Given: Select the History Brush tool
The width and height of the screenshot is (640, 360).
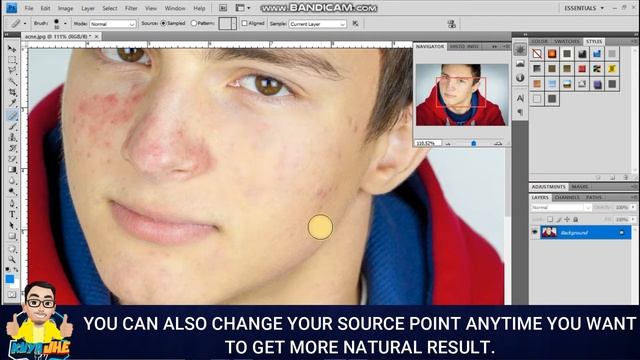Looking at the screenshot, I should click(x=12, y=148).
